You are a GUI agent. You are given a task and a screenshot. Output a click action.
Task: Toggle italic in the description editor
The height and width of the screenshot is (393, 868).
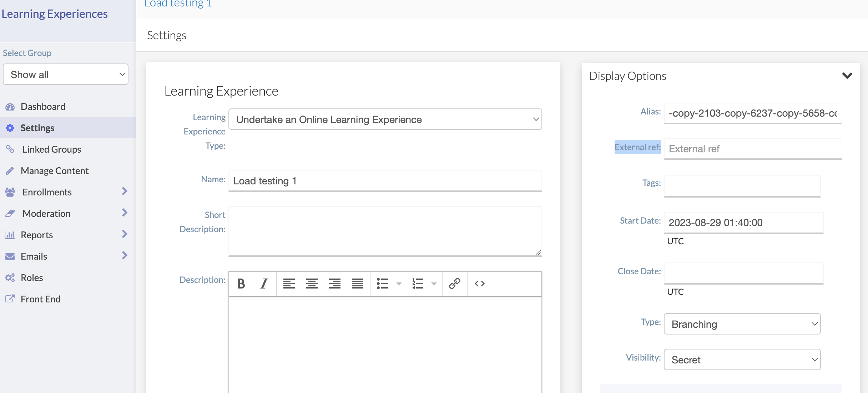click(x=264, y=284)
